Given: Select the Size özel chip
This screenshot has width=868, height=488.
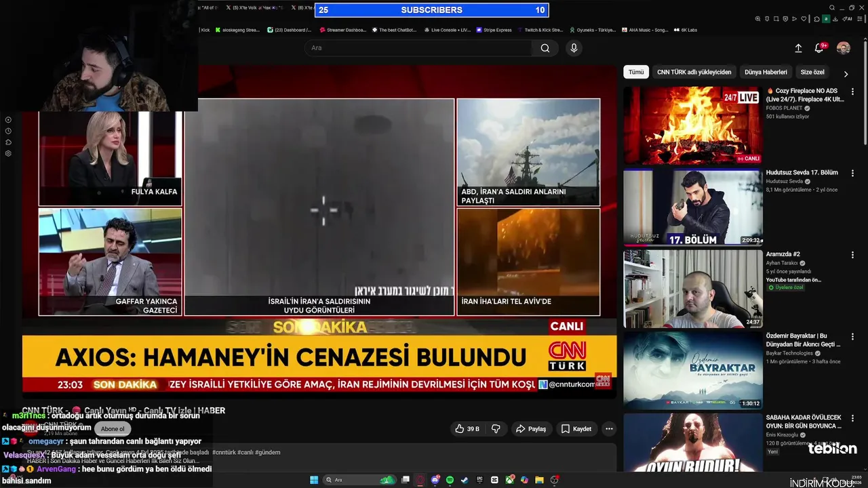Looking at the screenshot, I should 812,72.
